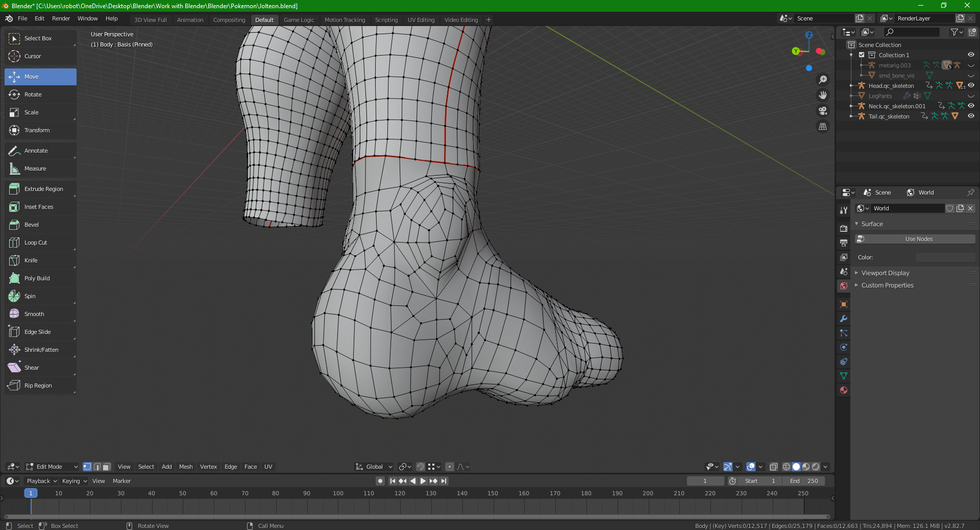
Task: Select the Shear tool
Action: [40, 368]
